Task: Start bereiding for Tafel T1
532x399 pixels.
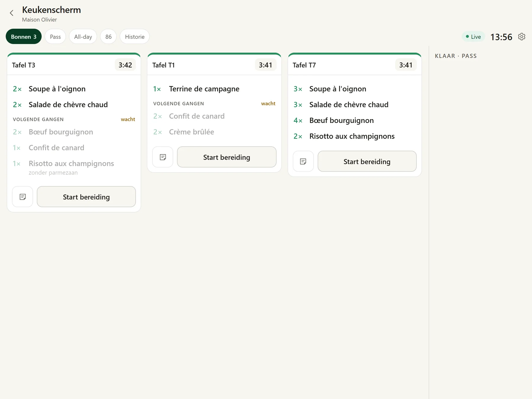Action: pos(227,157)
